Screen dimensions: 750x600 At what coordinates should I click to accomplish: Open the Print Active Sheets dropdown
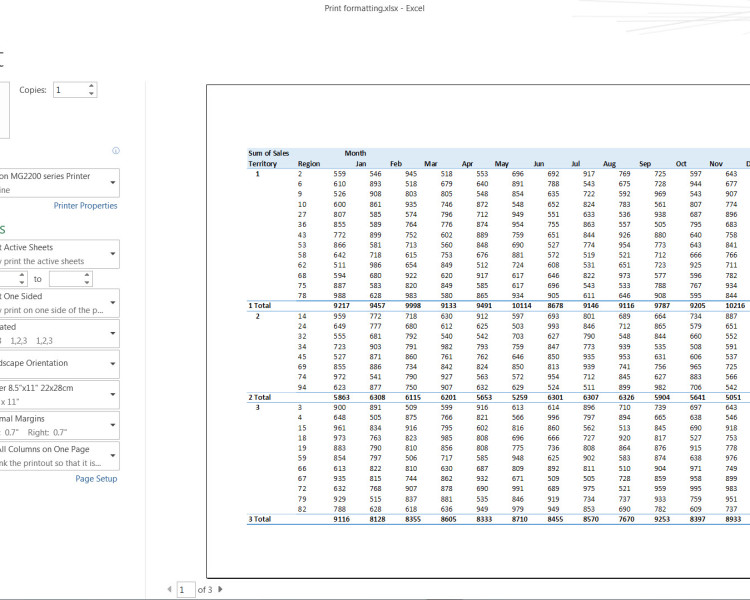[x=60, y=253]
